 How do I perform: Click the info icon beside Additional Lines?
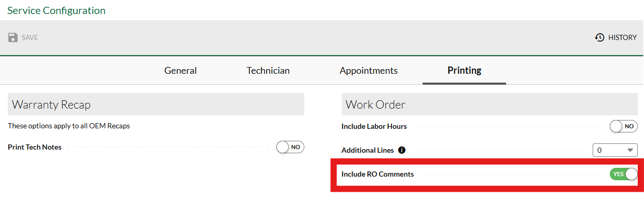coord(402,150)
